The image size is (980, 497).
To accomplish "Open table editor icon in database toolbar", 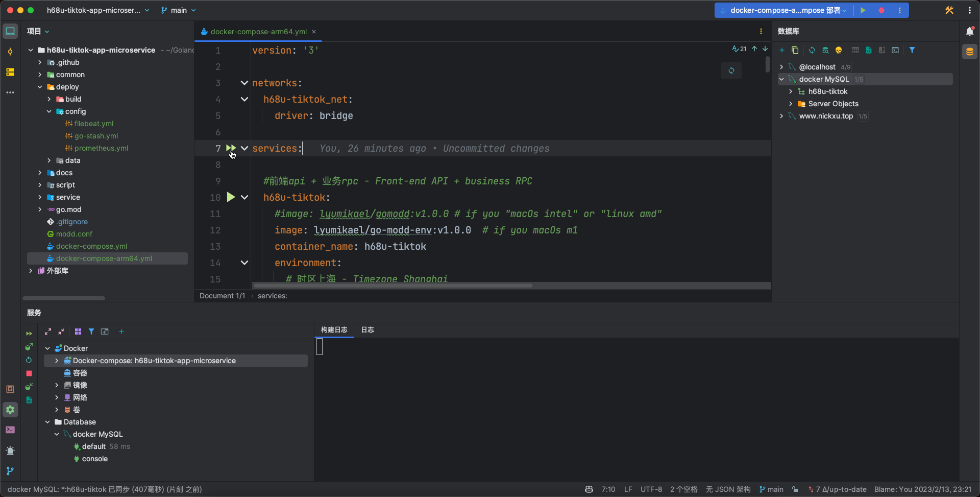I will (x=855, y=50).
